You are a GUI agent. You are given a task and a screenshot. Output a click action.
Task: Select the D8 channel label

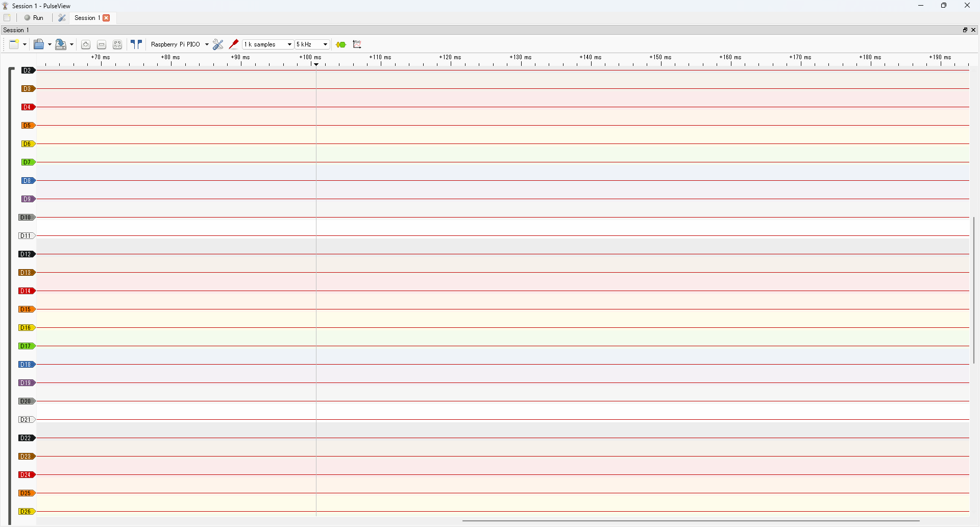click(28, 181)
